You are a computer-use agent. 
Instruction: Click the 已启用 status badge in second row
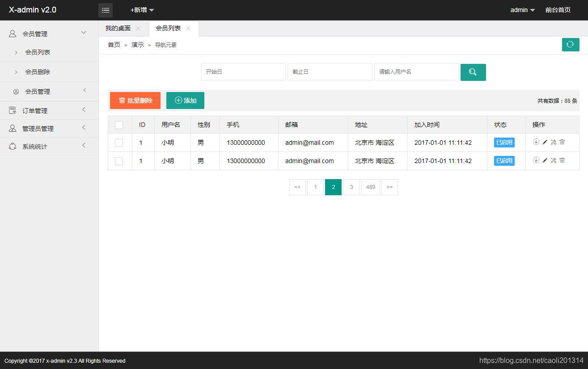[x=504, y=161]
